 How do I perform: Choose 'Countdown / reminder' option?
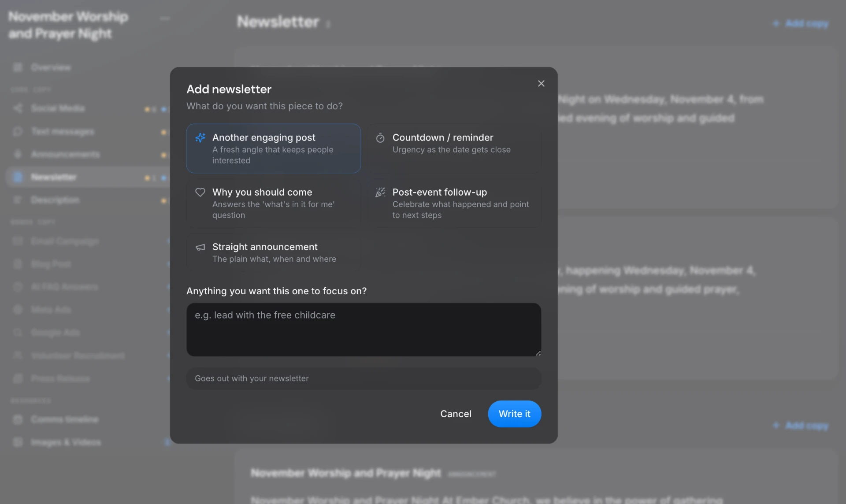click(454, 148)
